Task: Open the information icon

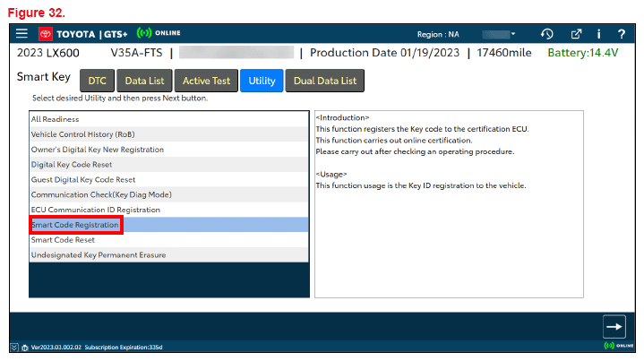Action: click(x=599, y=34)
